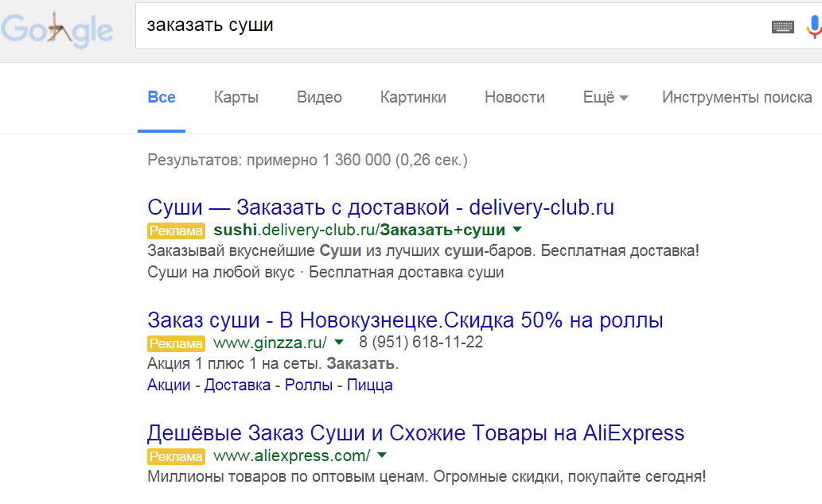Switch to Видео search results
Screen dimensions: 822x504
coord(318,97)
